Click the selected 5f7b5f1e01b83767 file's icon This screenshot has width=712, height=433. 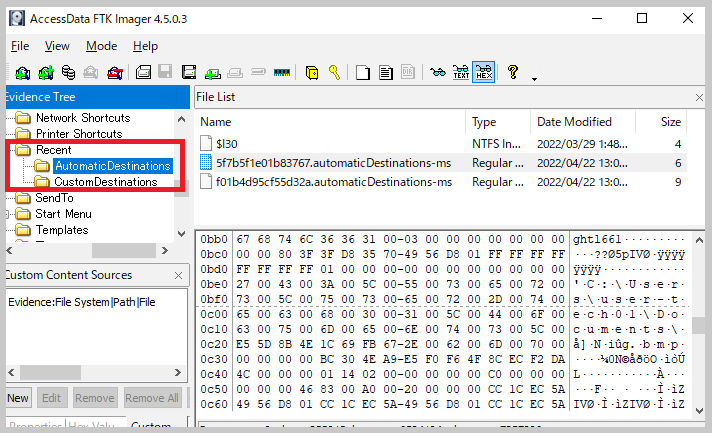206,162
